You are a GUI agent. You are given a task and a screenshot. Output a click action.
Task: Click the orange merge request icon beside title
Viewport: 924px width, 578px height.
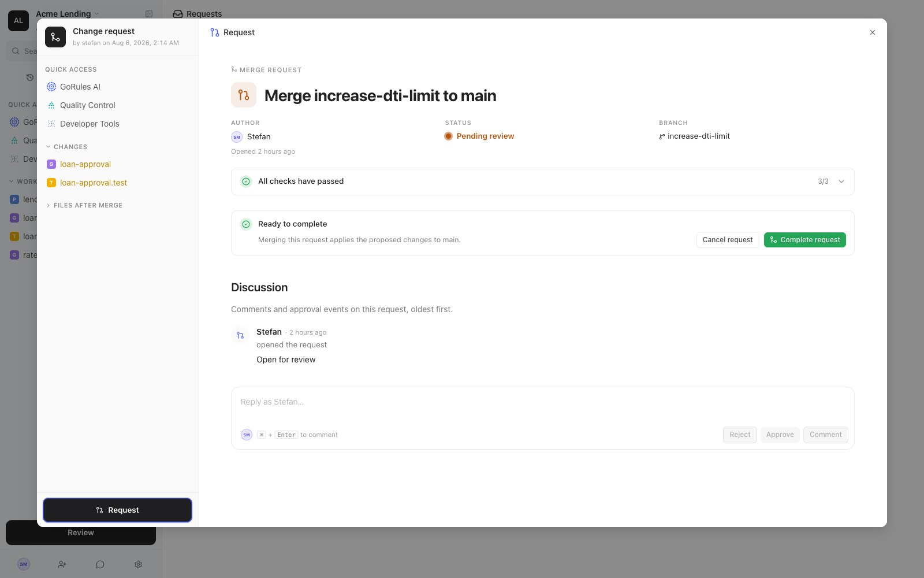click(x=244, y=95)
